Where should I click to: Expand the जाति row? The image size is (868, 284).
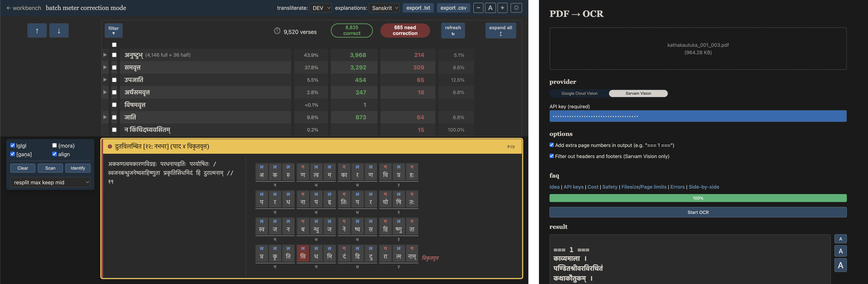point(105,117)
